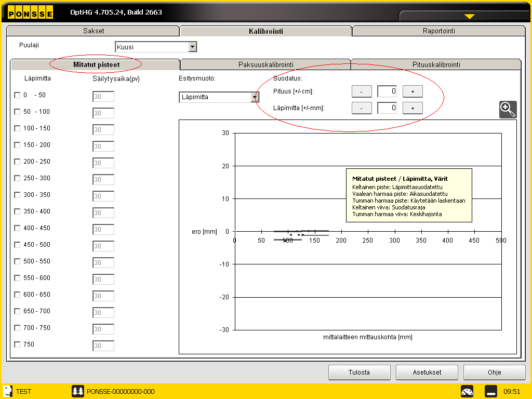Click the Ohje help button

pyautogui.click(x=495, y=372)
